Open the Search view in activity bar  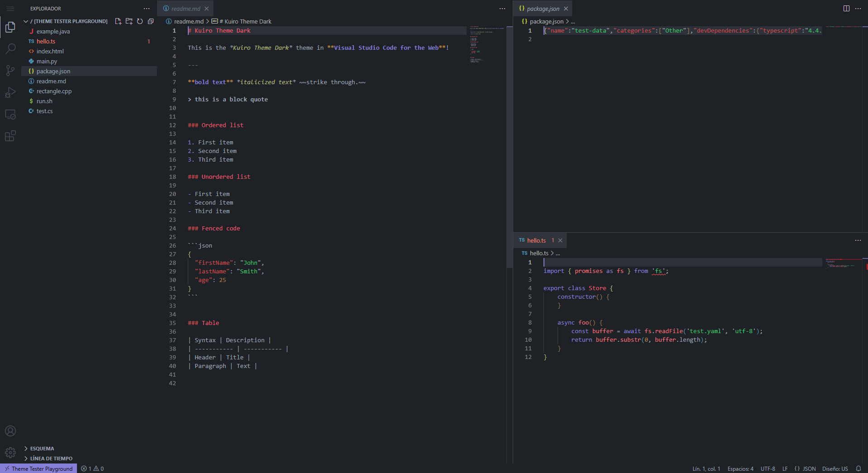(10, 48)
